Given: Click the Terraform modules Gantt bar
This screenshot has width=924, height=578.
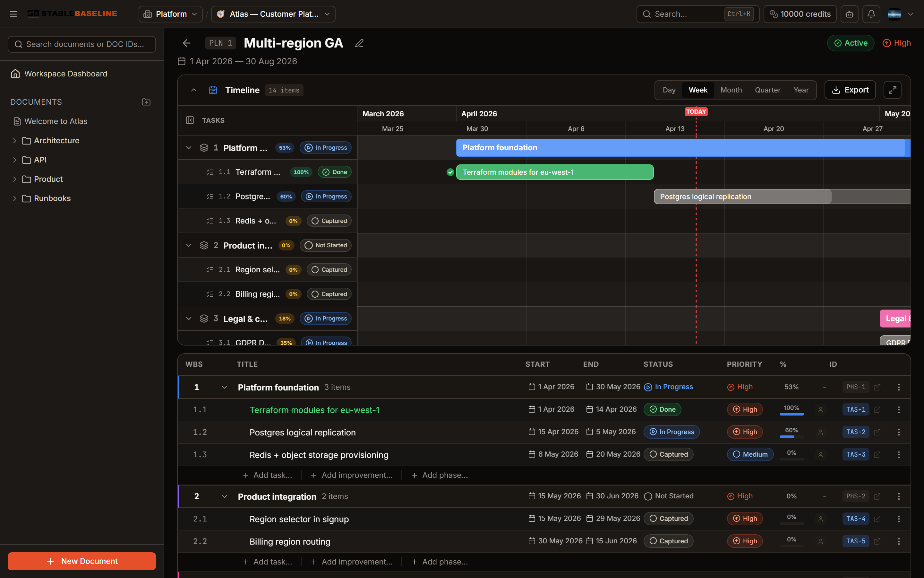Looking at the screenshot, I should point(555,172).
